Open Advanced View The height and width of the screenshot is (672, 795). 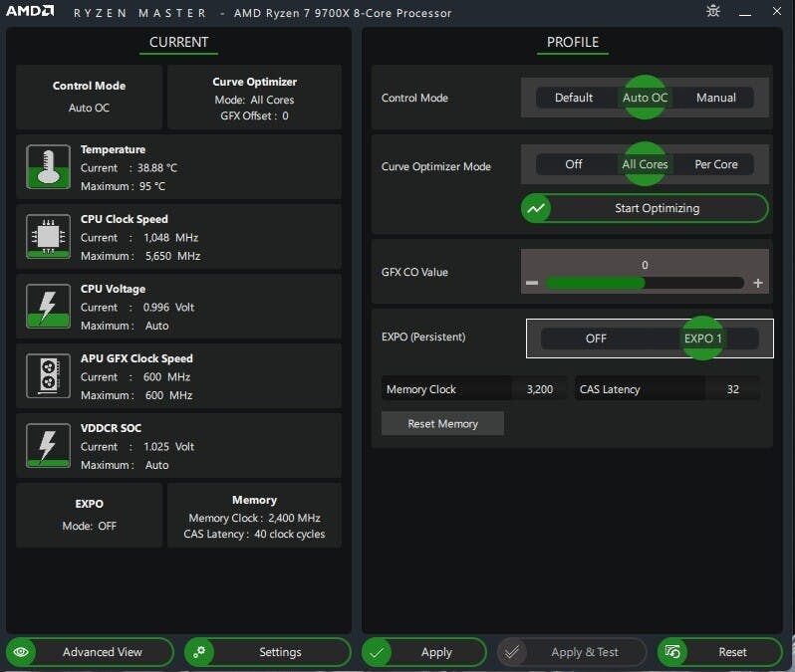pyautogui.click(x=90, y=652)
